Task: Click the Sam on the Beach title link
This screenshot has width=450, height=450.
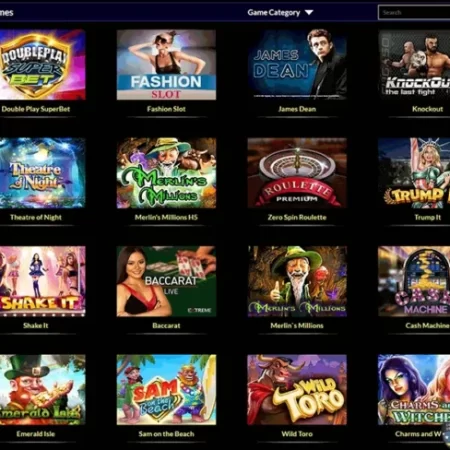Action: [x=166, y=434]
